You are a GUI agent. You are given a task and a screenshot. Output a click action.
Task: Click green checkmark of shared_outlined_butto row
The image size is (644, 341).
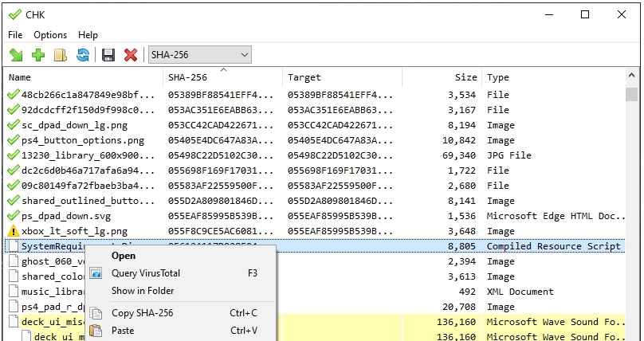click(14, 200)
